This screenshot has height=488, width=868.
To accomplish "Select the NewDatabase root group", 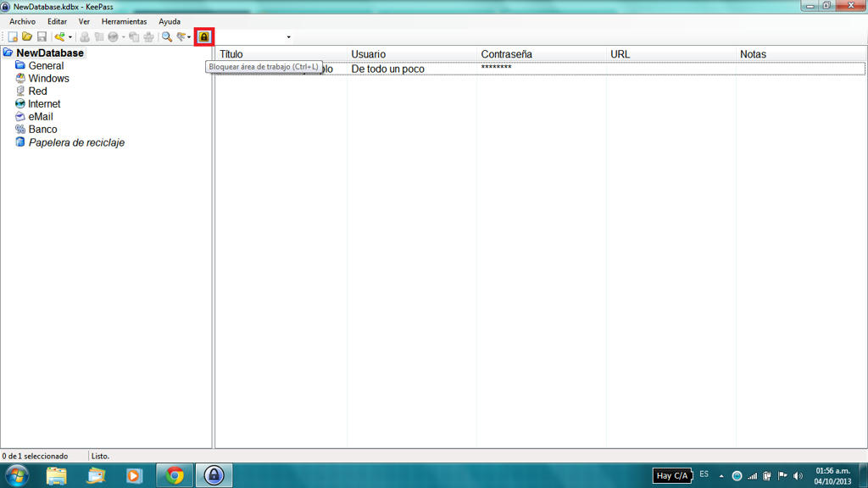I will 50,53.
